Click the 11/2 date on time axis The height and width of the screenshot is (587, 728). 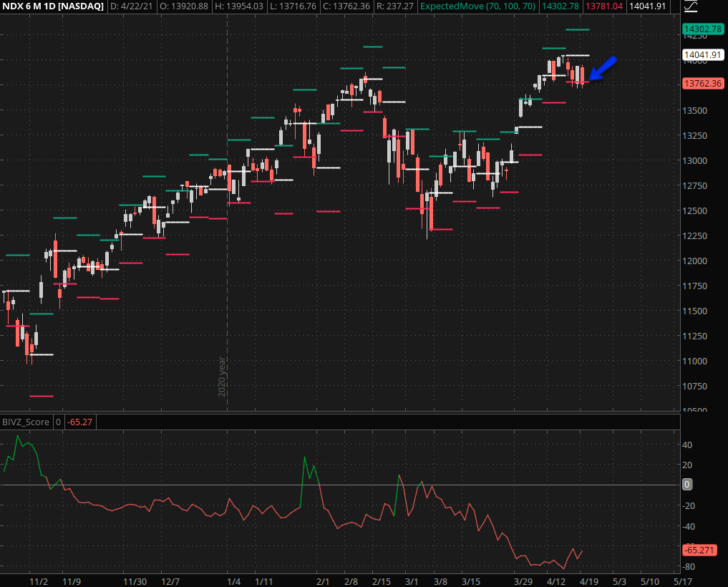39,582
